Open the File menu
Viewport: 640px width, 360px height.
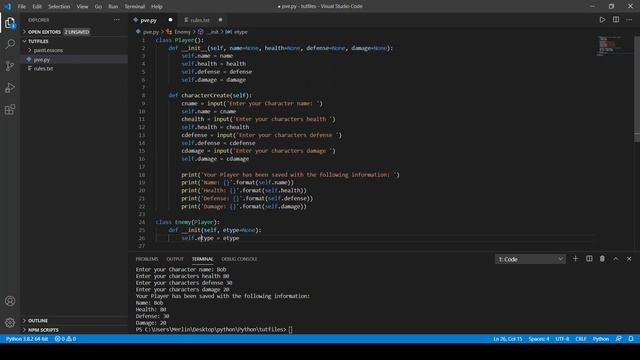pos(22,7)
